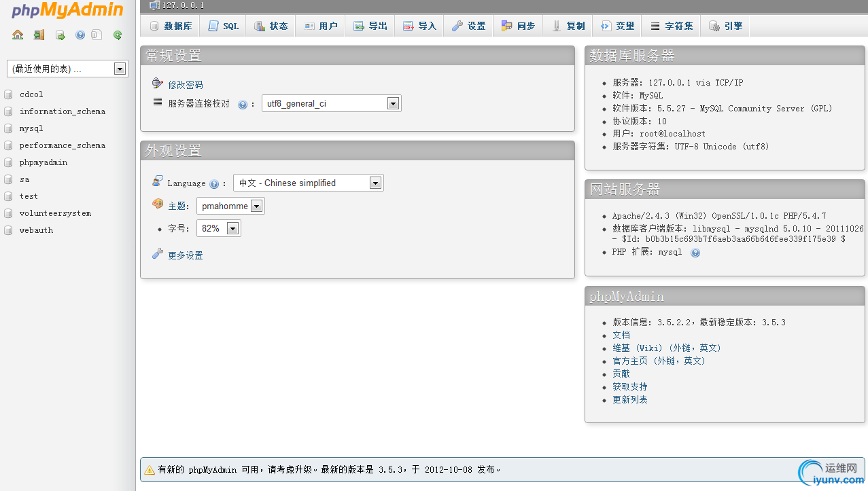Click the phpMyAdmin logo
The width and height of the screenshot is (868, 491).
coord(68,11)
